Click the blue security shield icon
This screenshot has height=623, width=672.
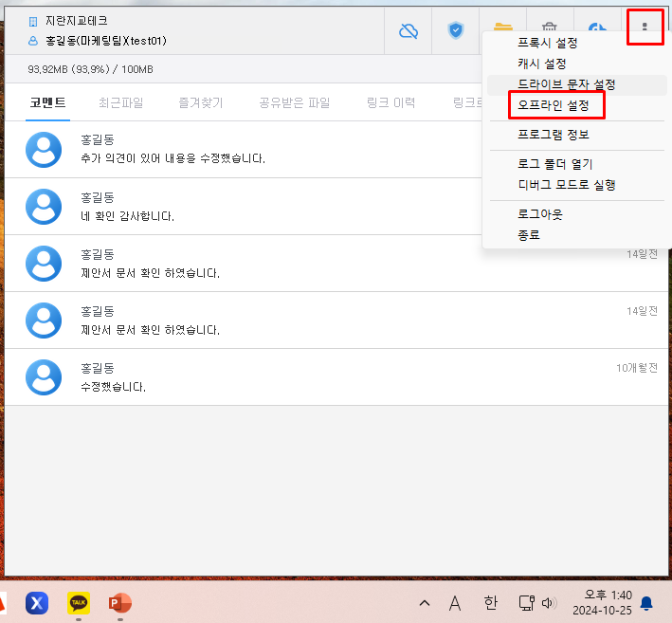click(456, 30)
